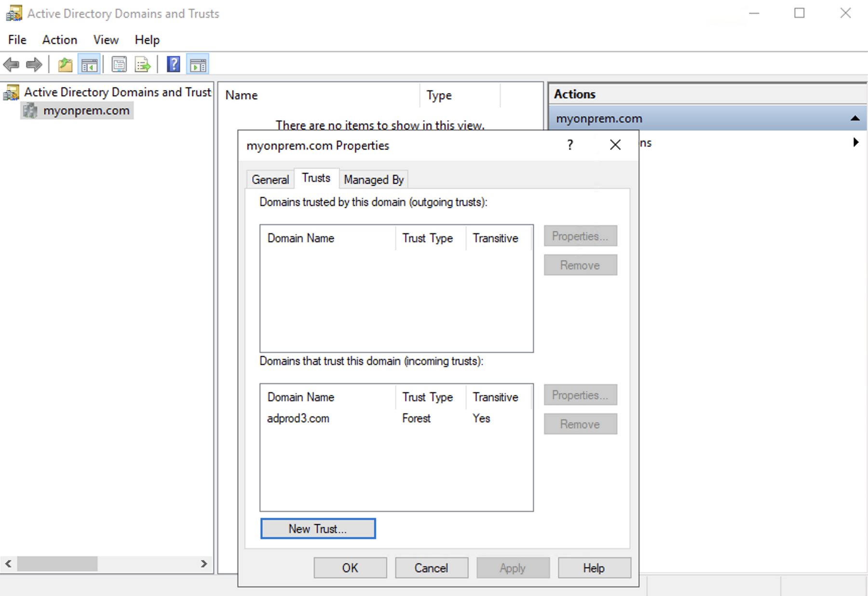The width and height of the screenshot is (868, 596).
Task: Click Transitive header in outgoing trusts
Action: click(x=499, y=238)
